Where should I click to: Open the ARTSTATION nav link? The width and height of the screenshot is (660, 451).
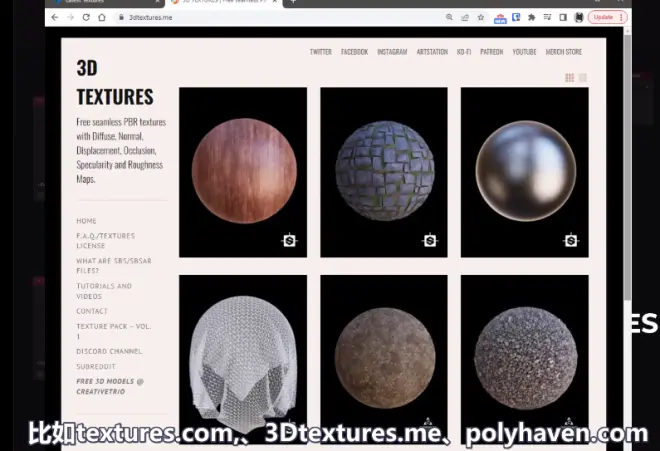point(432,52)
